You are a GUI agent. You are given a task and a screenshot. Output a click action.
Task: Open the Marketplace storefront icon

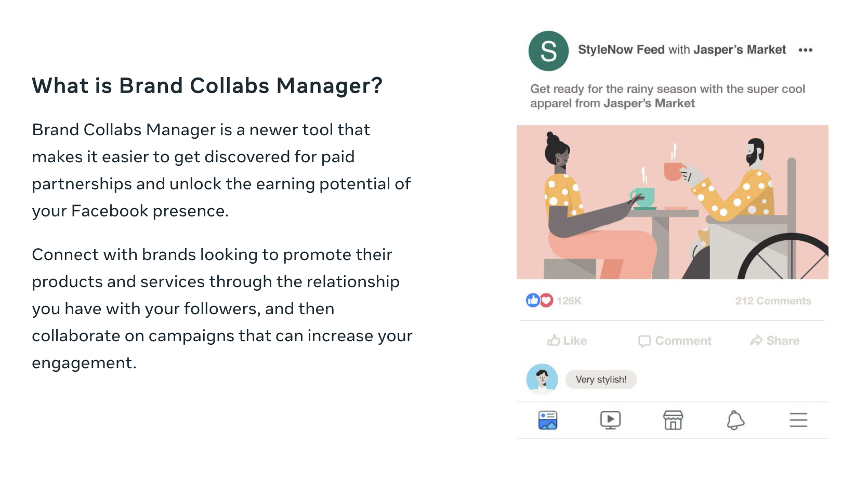(x=673, y=420)
